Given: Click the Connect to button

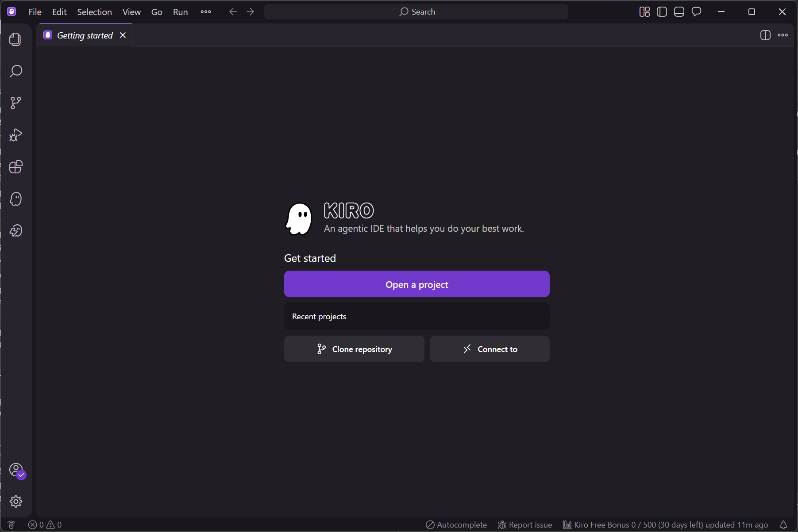Looking at the screenshot, I should tap(490, 349).
